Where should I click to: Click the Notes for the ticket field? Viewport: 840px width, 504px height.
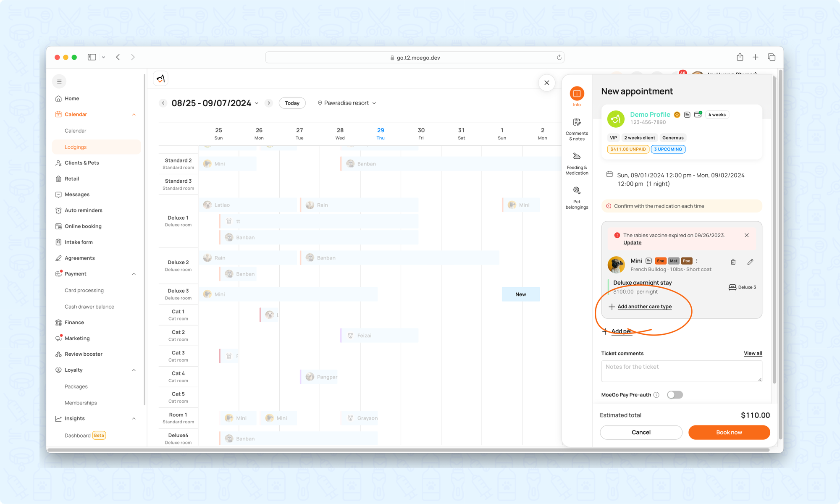681,371
